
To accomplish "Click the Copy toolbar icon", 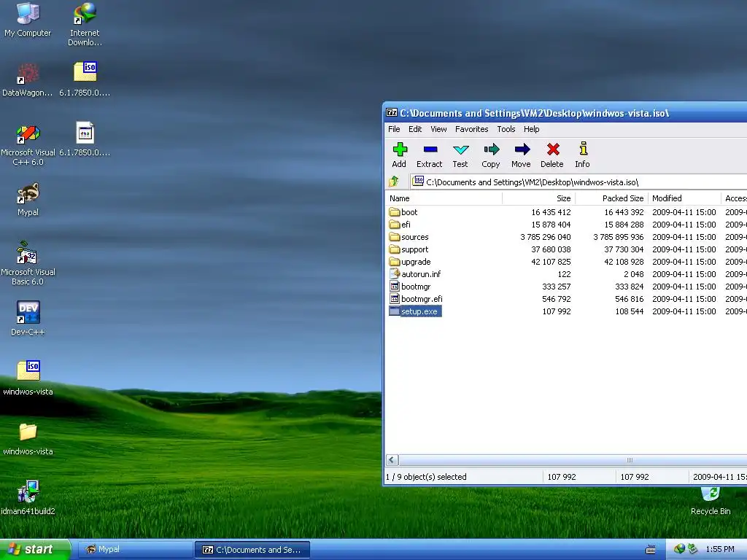I will pyautogui.click(x=491, y=155).
